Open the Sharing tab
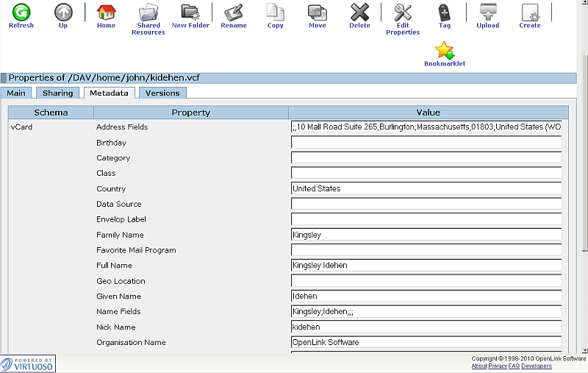 57,93
